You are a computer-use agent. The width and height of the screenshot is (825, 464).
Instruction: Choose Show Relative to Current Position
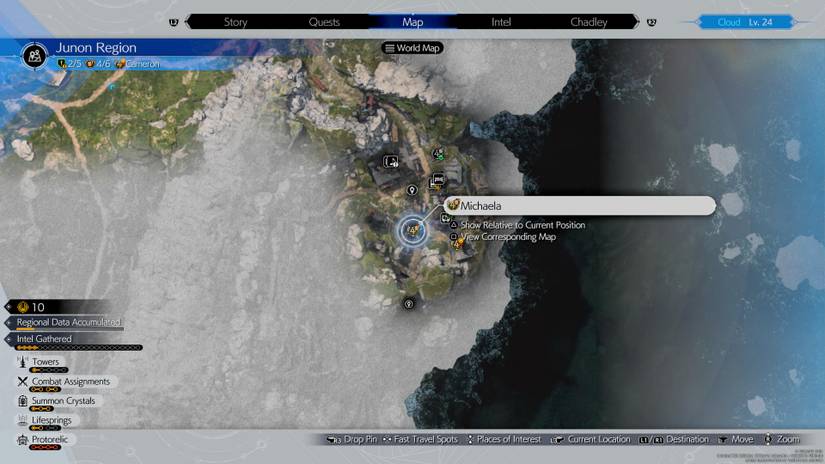click(522, 225)
